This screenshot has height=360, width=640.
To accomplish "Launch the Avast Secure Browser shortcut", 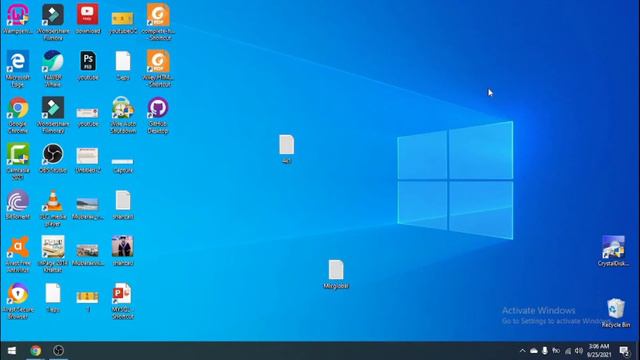I will pyautogui.click(x=18, y=301).
